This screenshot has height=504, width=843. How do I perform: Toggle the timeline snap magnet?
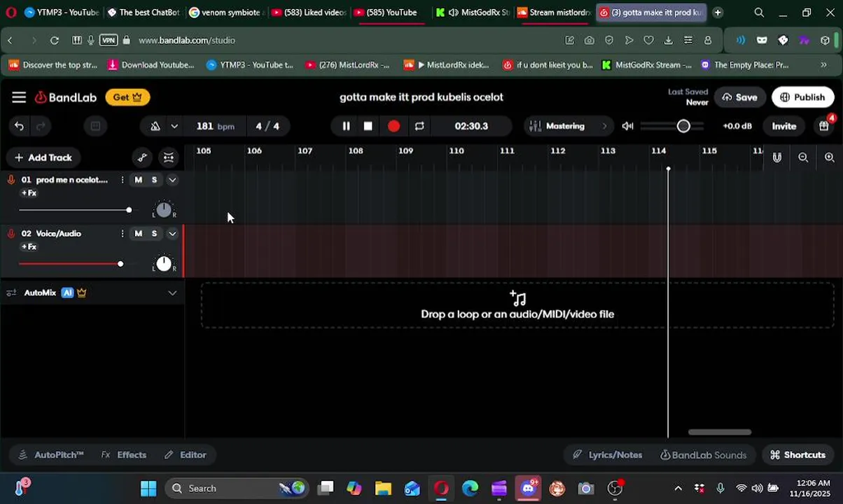click(x=777, y=157)
